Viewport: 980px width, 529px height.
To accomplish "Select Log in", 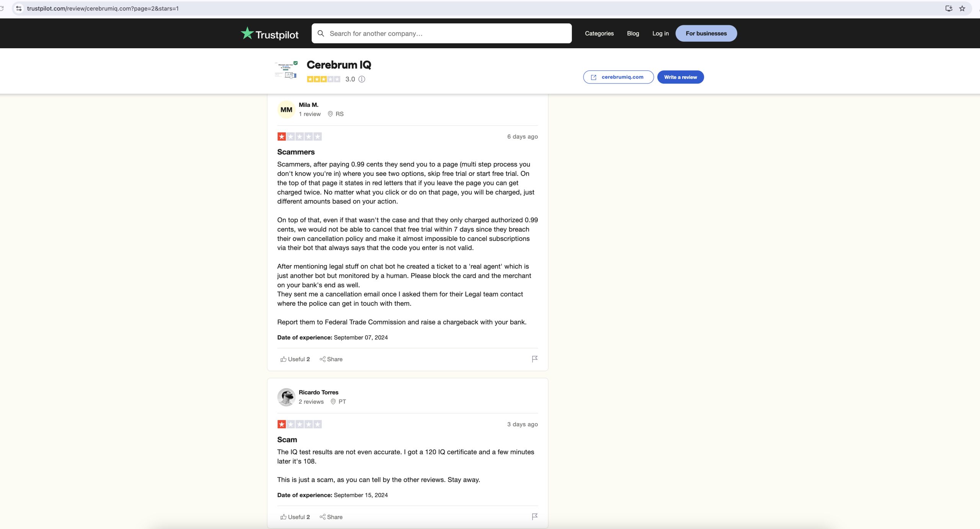I will point(660,33).
